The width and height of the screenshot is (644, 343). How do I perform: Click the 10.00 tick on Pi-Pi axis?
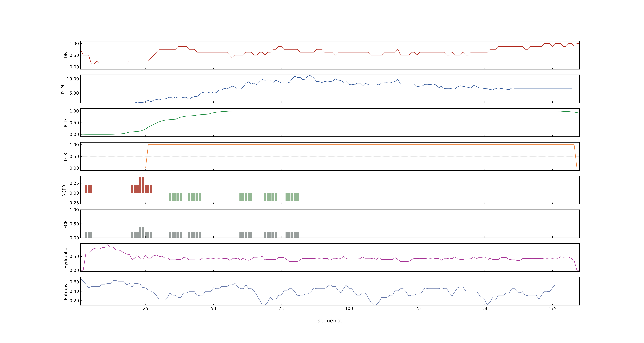point(73,79)
